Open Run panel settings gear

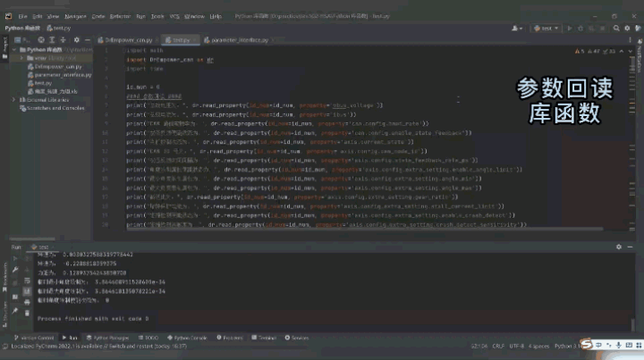click(x=619, y=247)
